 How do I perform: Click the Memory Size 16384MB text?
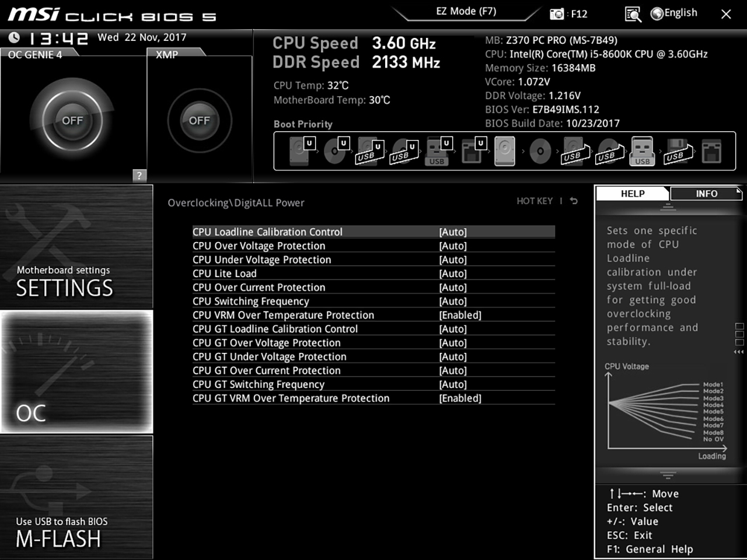coord(540,68)
